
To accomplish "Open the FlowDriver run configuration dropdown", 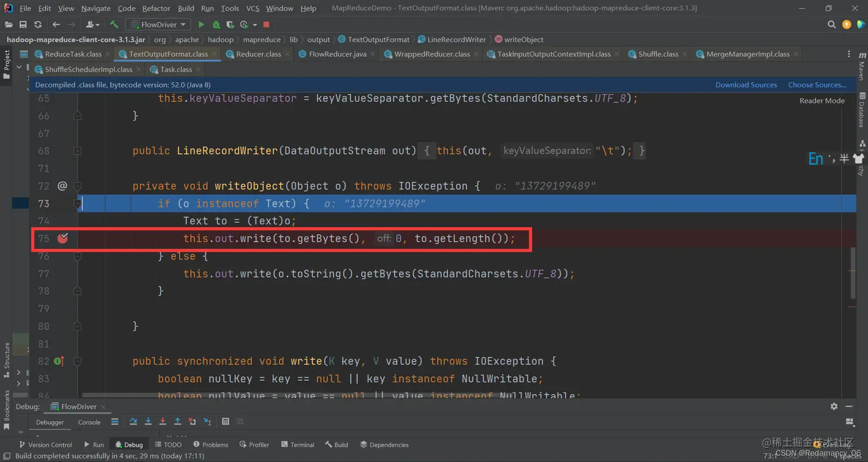I will click(158, 25).
